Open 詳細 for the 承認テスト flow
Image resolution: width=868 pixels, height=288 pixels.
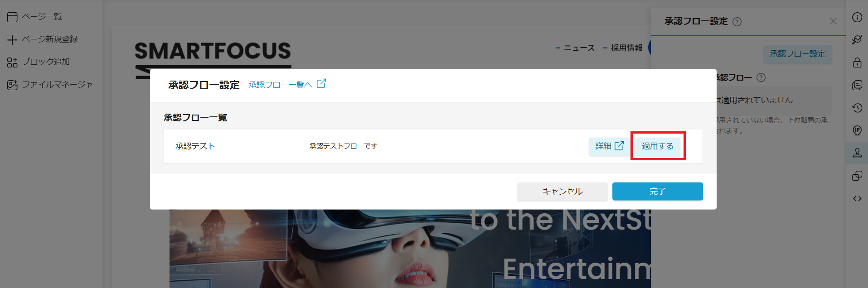609,146
